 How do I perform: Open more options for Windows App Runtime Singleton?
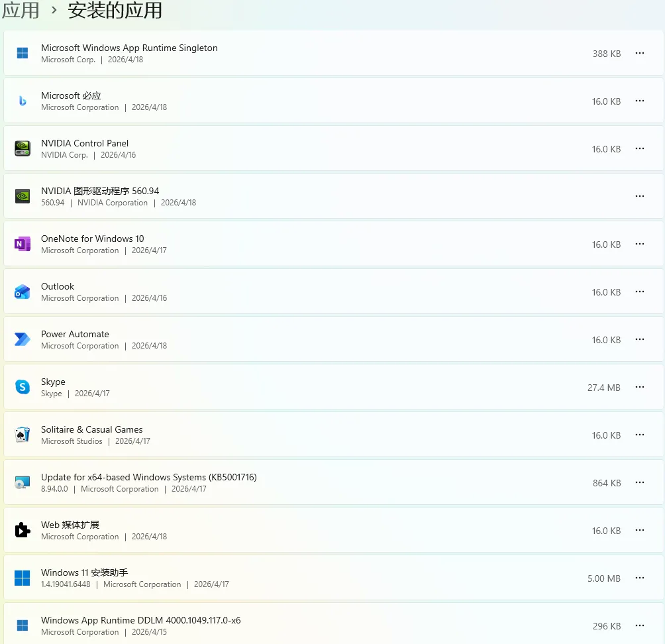[640, 53]
